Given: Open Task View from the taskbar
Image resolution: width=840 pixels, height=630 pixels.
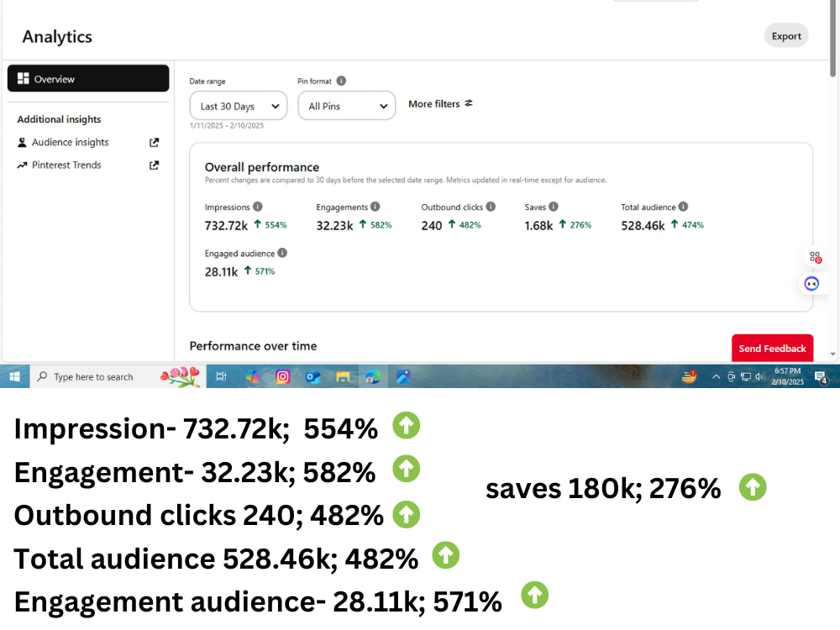Looking at the screenshot, I should [x=221, y=376].
